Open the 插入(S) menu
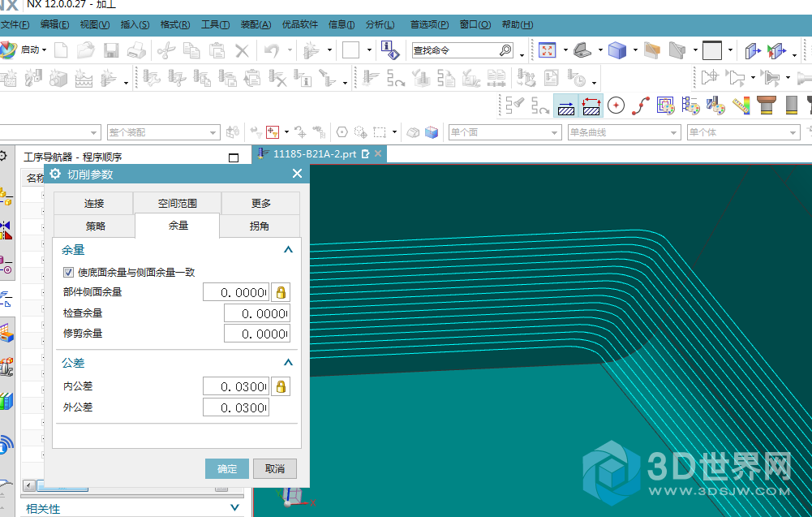Screen dimensions: 812x517 tap(135, 25)
